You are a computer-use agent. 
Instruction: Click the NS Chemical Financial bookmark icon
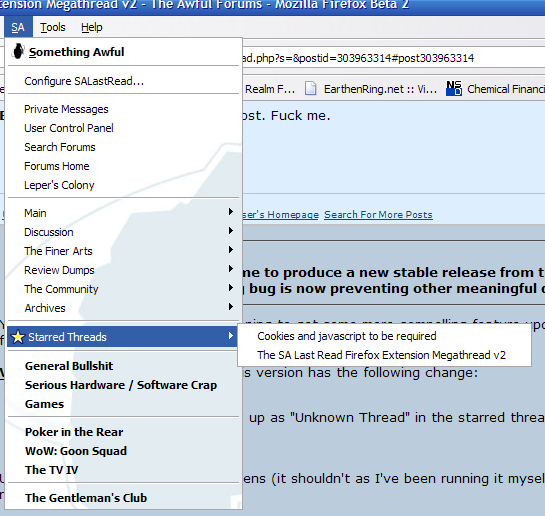coord(454,89)
